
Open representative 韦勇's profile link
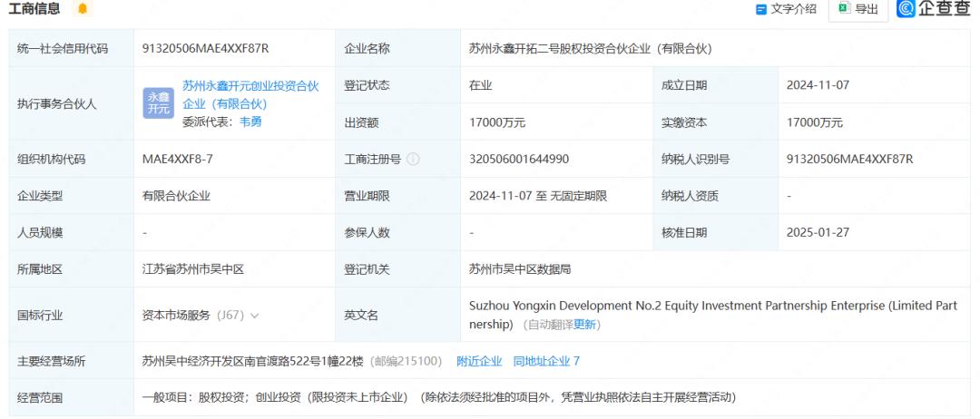250,122
